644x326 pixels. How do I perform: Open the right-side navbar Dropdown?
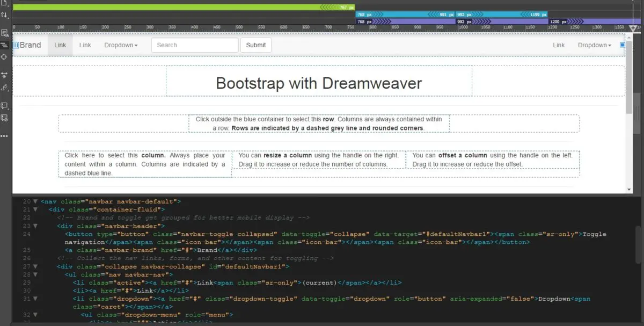click(594, 45)
